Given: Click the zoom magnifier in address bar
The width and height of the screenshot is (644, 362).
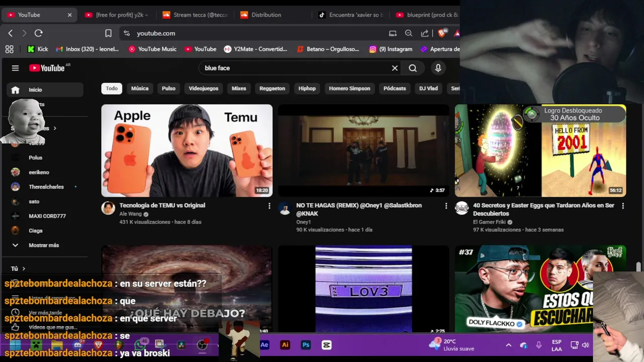Looking at the screenshot, I should [409, 33].
